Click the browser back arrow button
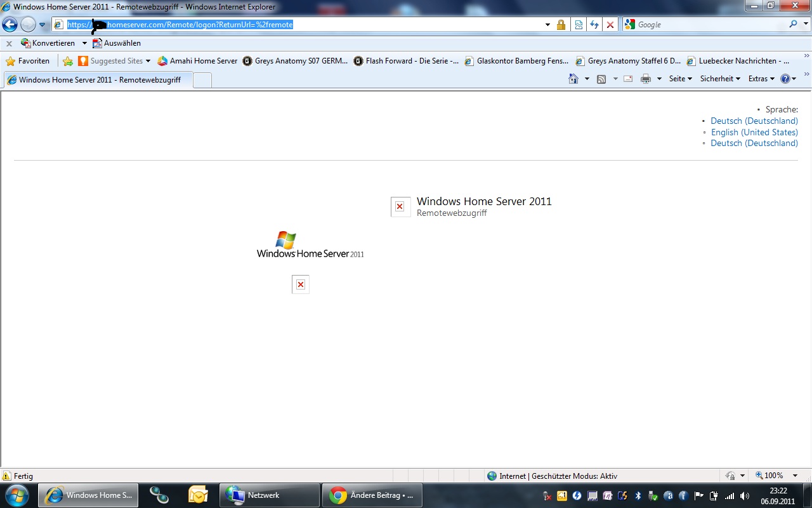 pyautogui.click(x=10, y=25)
